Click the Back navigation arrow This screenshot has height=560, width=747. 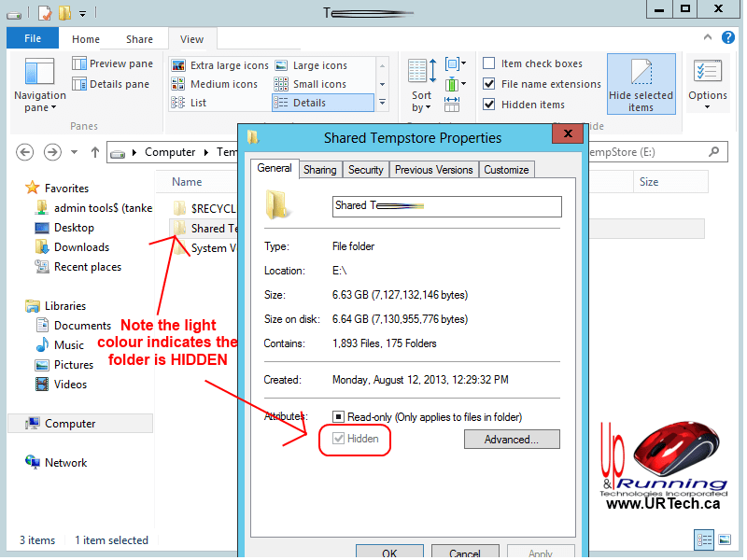click(x=25, y=152)
